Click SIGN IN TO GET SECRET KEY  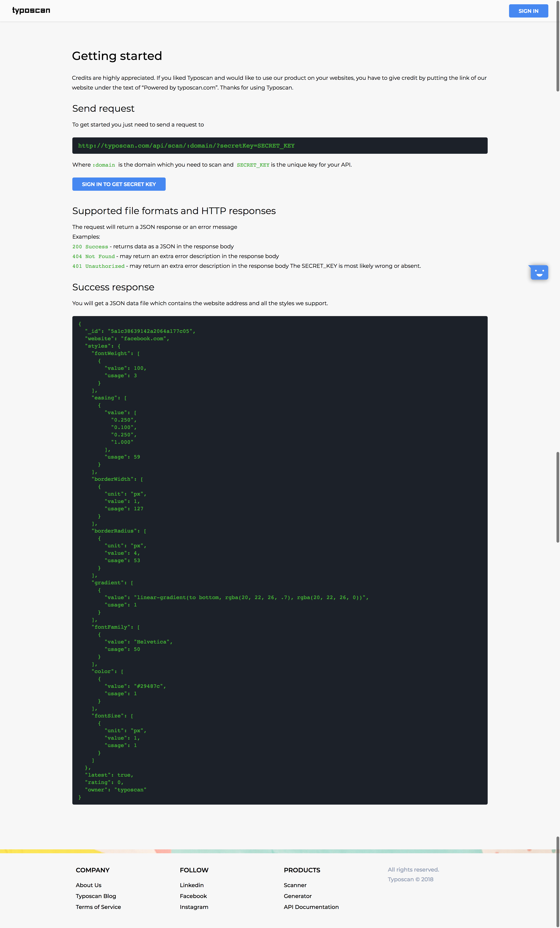point(119,184)
